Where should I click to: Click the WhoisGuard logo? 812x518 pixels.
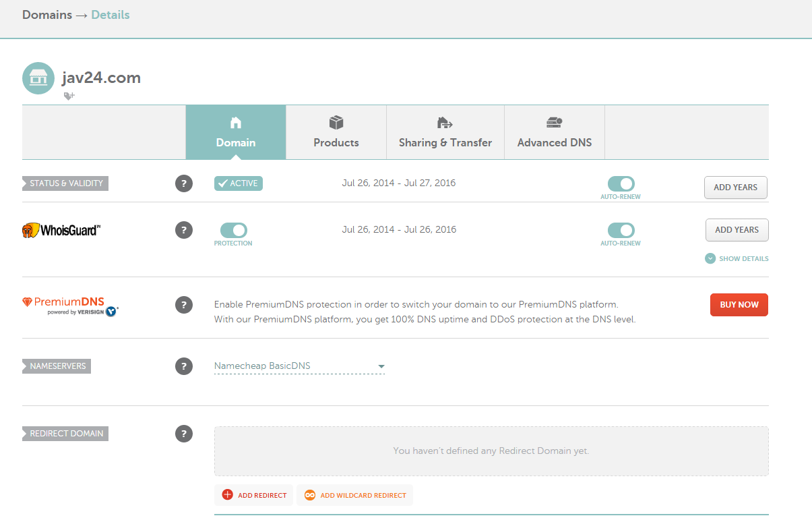pos(61,230)
